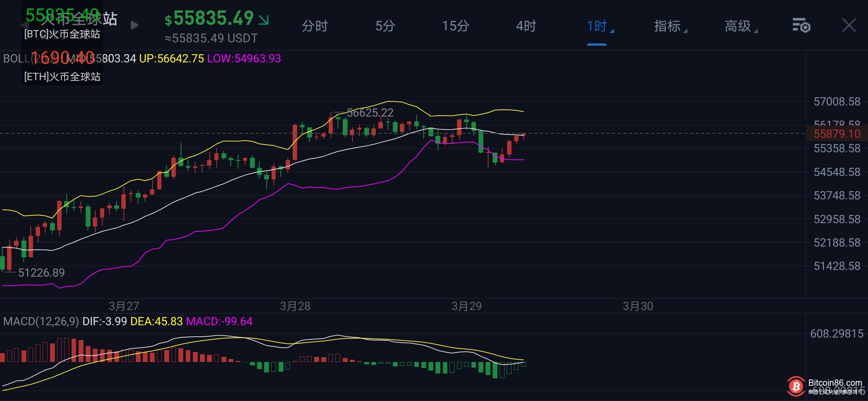Click the ETH 1690.40 ticker overlay
Screen dimensions: 868x401
click(x=62, y=67)
